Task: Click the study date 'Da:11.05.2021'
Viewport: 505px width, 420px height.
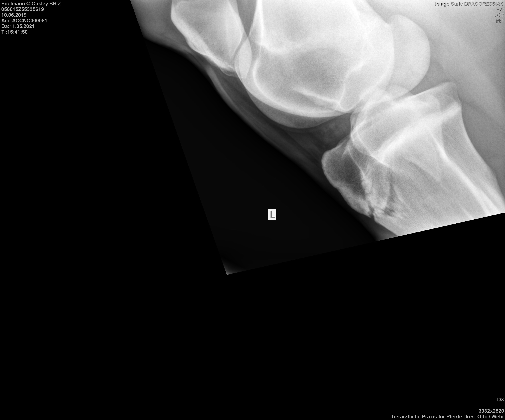Action: (x=18, y=26)
